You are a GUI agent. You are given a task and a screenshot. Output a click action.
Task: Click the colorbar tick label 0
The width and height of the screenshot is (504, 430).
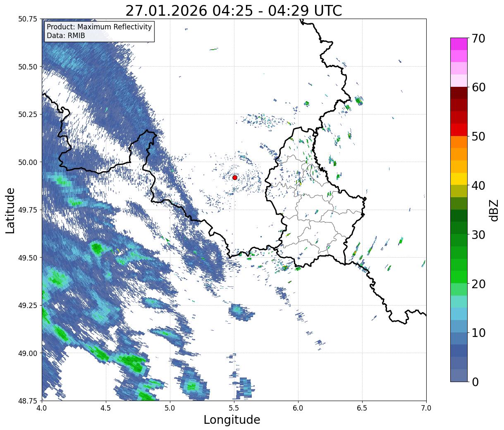click(475, 382)
